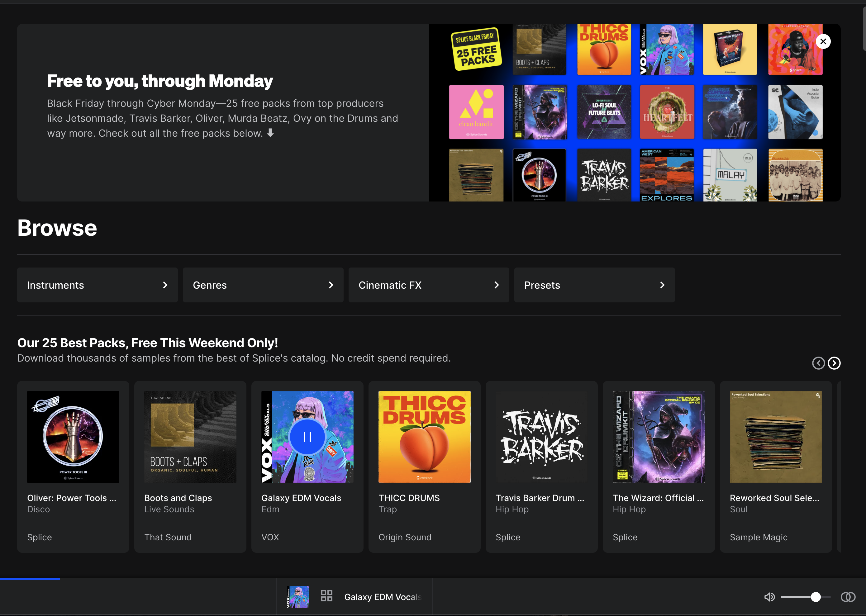866x616 pixels.
Task: Click the Malay Vol. 02 cover
Action: point(730,175)
